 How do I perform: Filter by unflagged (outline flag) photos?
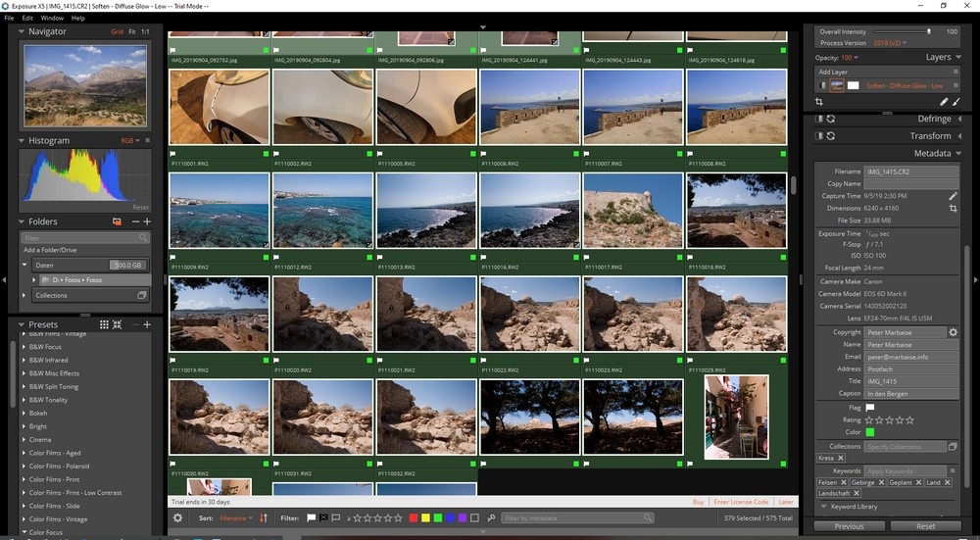[335, 518]
